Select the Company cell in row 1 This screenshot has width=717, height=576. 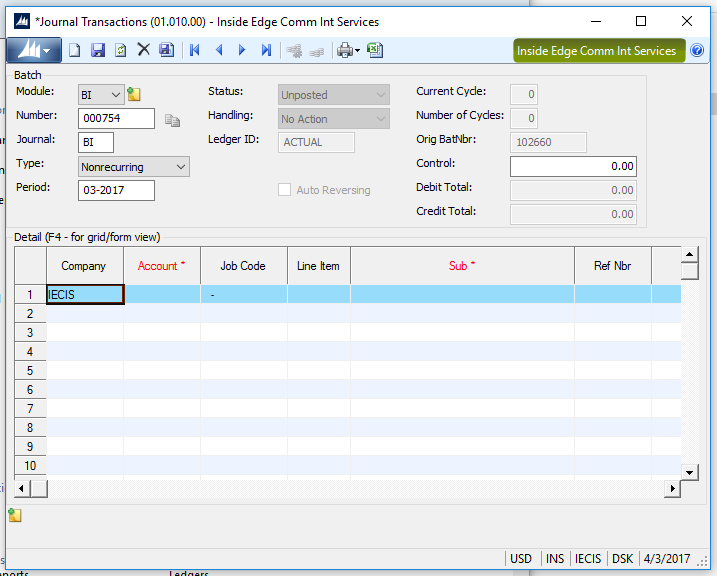click(x=85, y=294)
